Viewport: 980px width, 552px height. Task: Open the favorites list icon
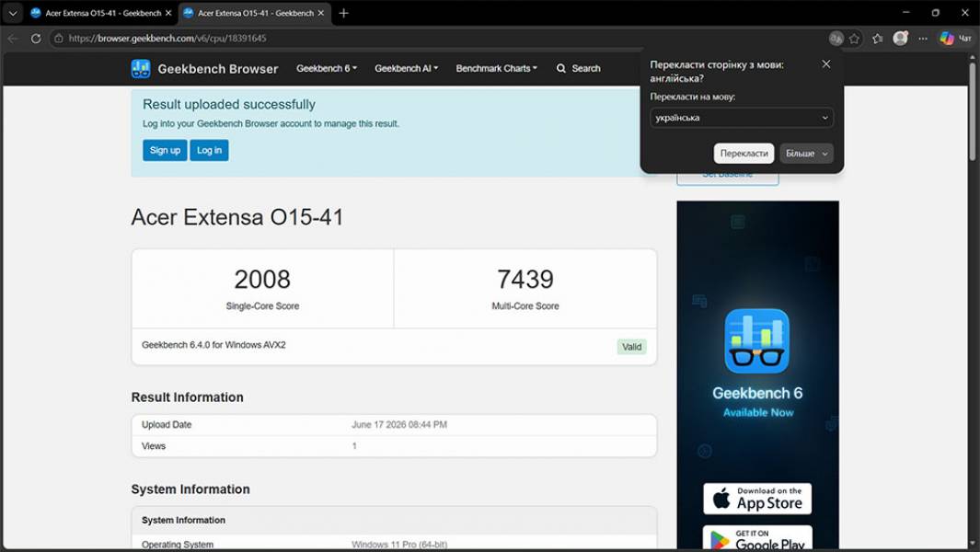878,39
